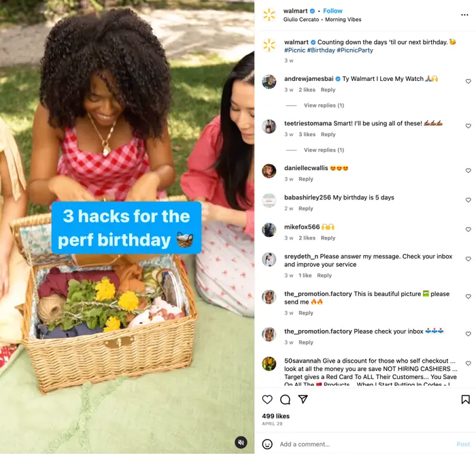
Task: Open the comment speech bubble icon
Action: coord(285,400)
